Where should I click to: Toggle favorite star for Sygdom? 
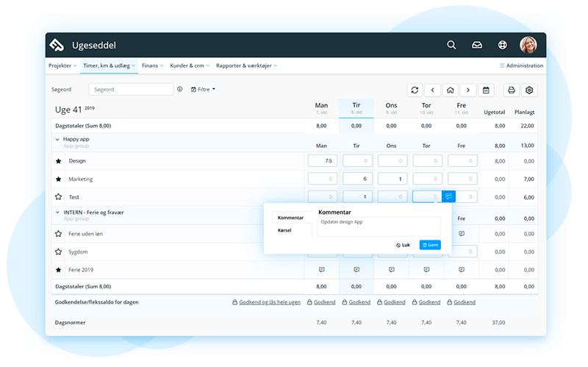pos(59,252)
